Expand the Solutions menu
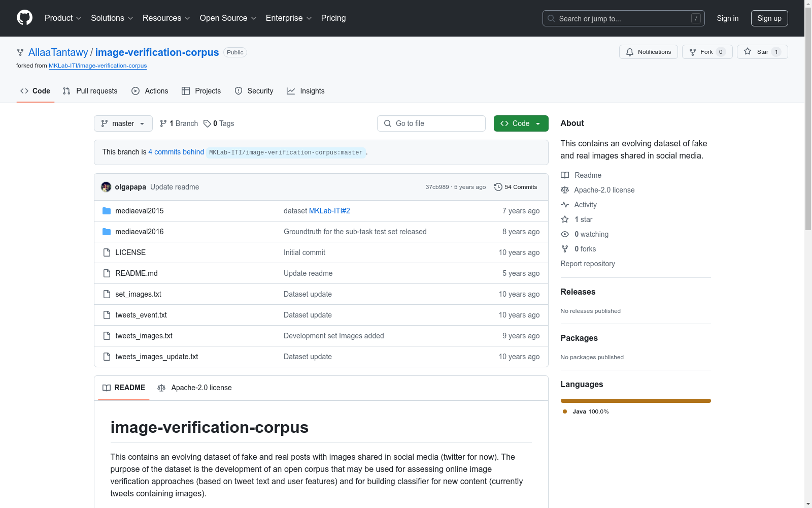The width and height of the screenshot is (812, 508). [112, 18]
